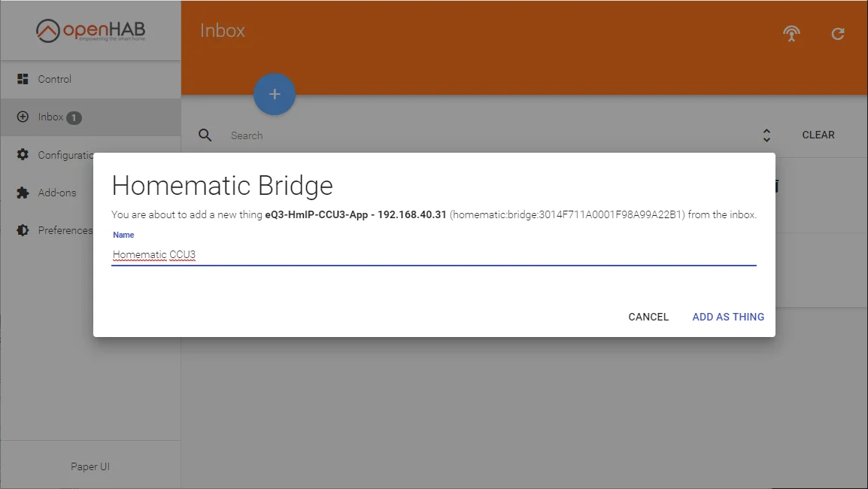The image size is (868, 489).
Task: Click the Paper UI label
Action: click(90, 467)
